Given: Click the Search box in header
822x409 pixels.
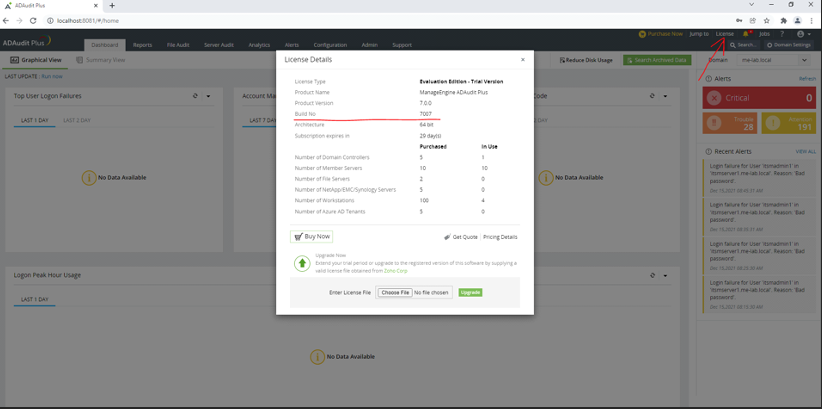Looking at the screenshot, I should click(x=744, y=45).
